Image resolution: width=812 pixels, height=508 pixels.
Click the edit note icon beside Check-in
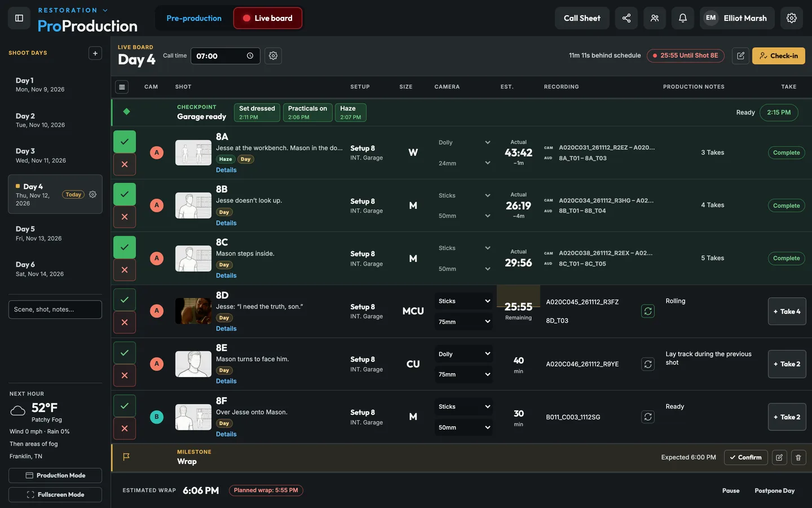740,56
